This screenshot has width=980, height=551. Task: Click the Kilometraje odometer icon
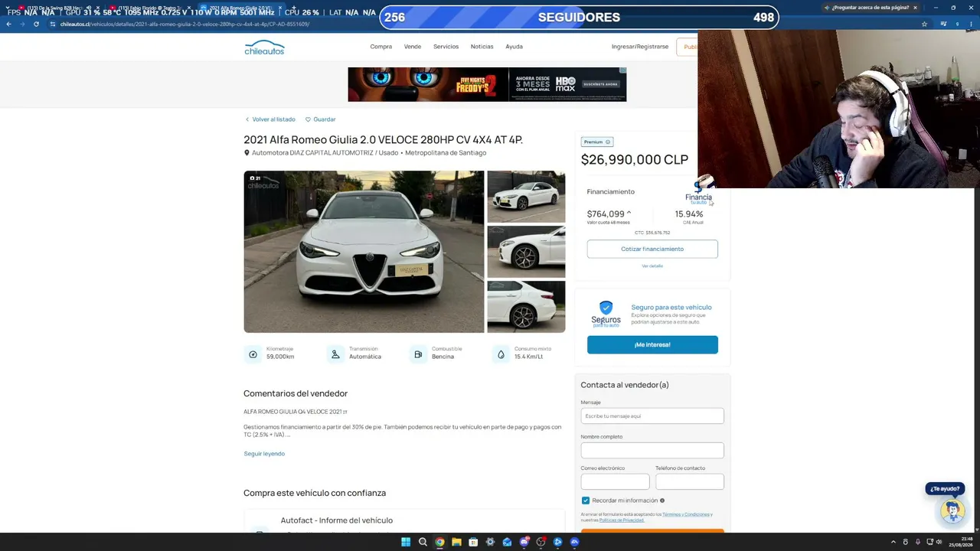(253, 354)
